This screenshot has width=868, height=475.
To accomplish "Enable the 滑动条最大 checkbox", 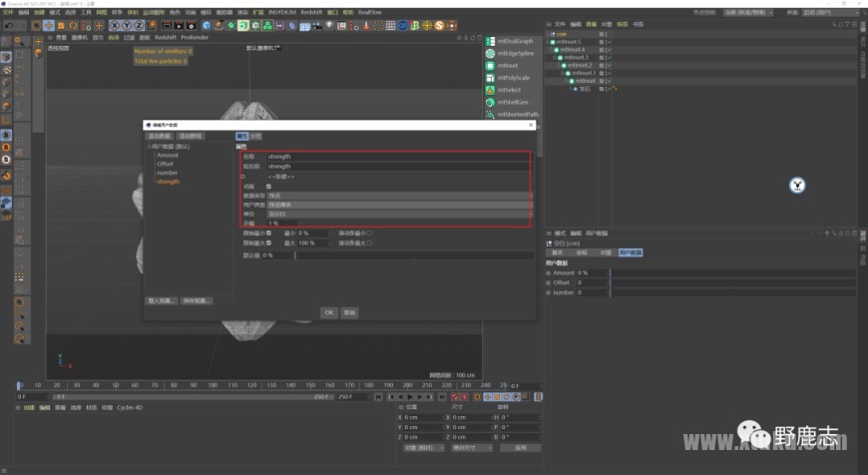I will pyautogui.click(x=369, y=243).
